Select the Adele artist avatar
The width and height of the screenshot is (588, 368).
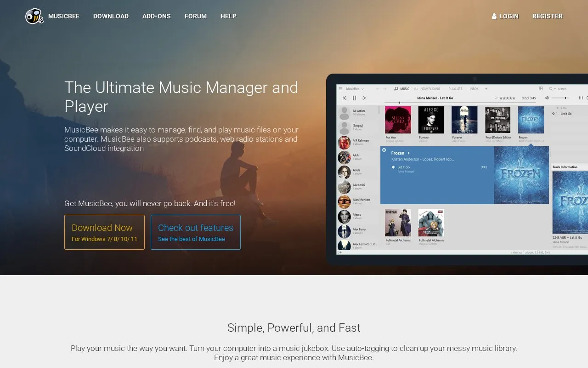pos(345,172)
